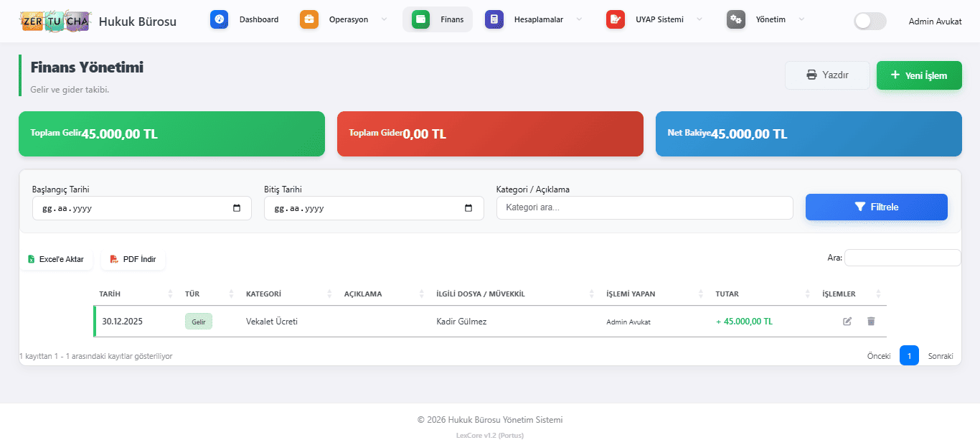Sort table by Tutar column arrows
Image resolution: width=980 pixels, height=440 pixels.
click(x=808, y=294)
